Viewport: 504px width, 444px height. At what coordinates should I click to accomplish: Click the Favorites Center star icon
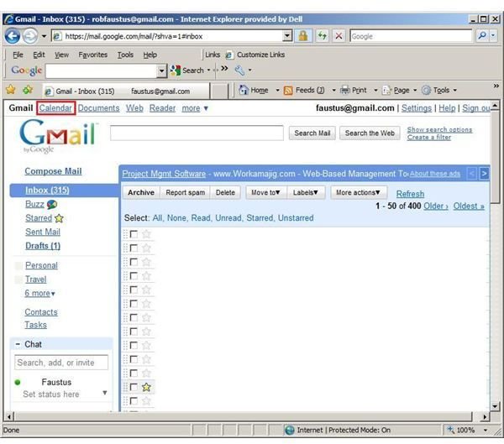(11, 90)
